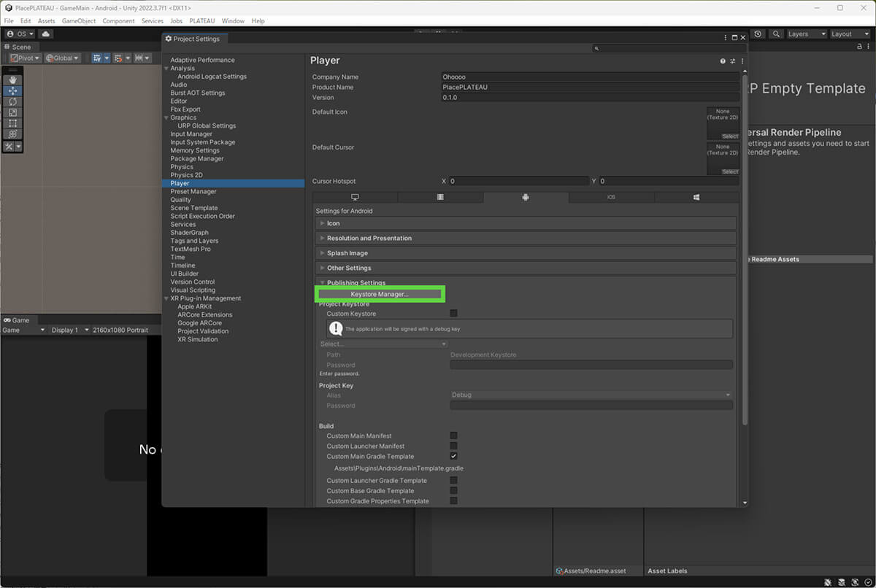Collapse the Graphics tree category
The image size is (876, 588).
[x=166, y=117]
